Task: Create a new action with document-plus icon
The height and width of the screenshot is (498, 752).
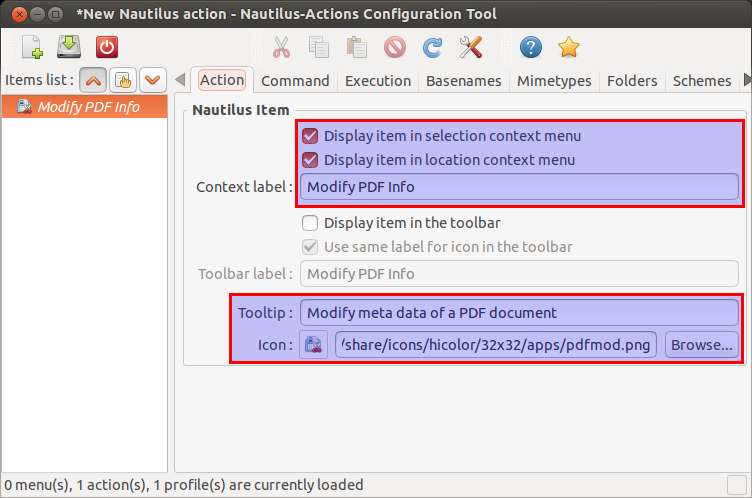Action: (x=32, y=47)
